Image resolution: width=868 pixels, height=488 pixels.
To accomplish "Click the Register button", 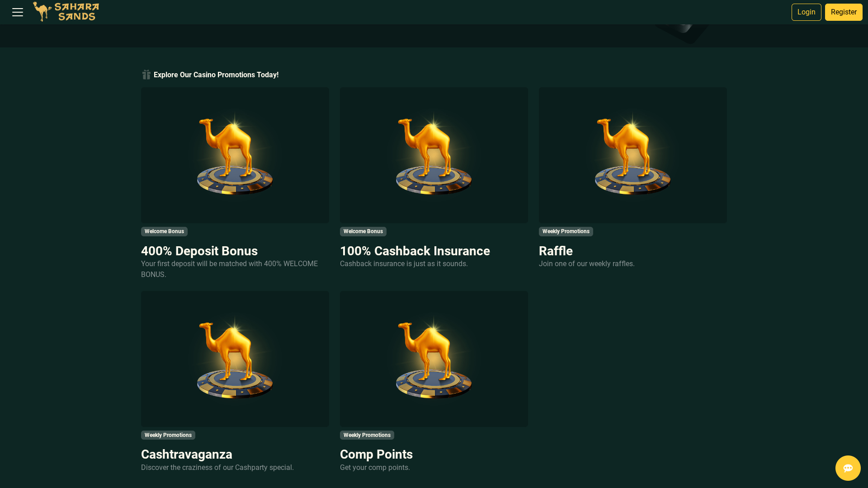I will pos(843,12).
